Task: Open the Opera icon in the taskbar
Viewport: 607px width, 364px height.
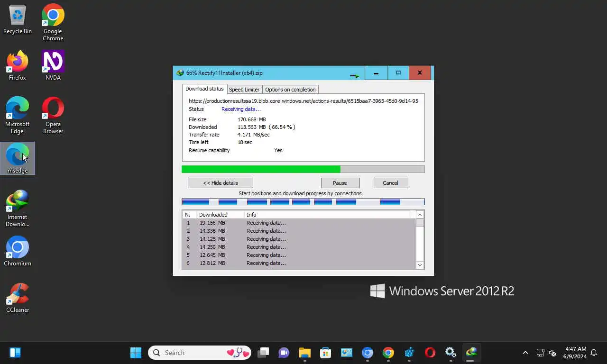Action: point(430,353)
